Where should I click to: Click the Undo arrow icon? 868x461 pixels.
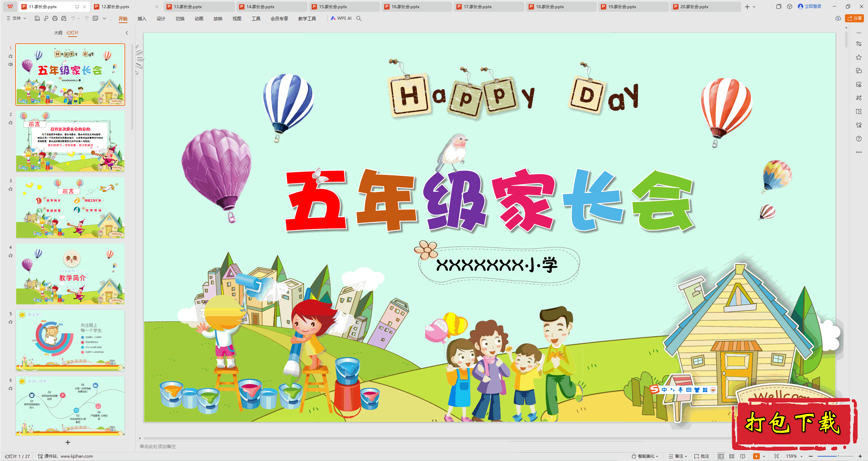73,18
